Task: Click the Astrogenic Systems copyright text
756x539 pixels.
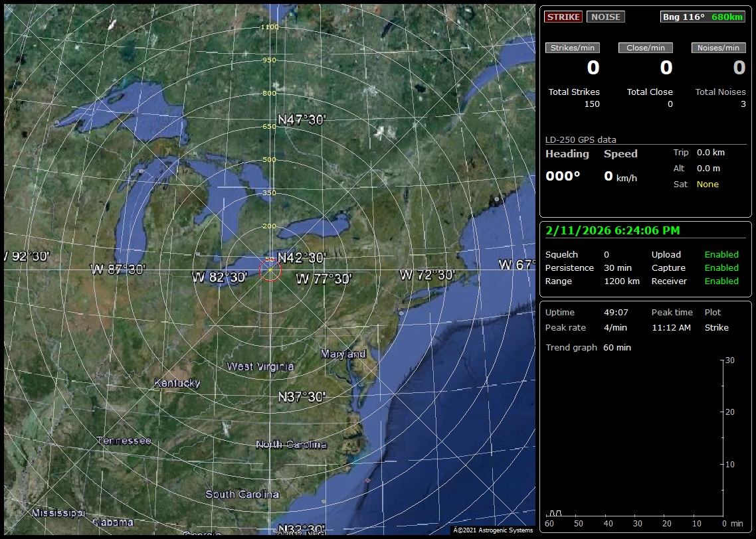Action: [493, 530]
